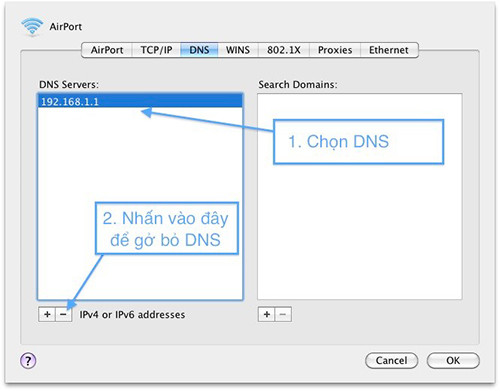Click inside the Search Domains list
The width and height of the screenshot is (500, 391).
click(x=360, y=196)
